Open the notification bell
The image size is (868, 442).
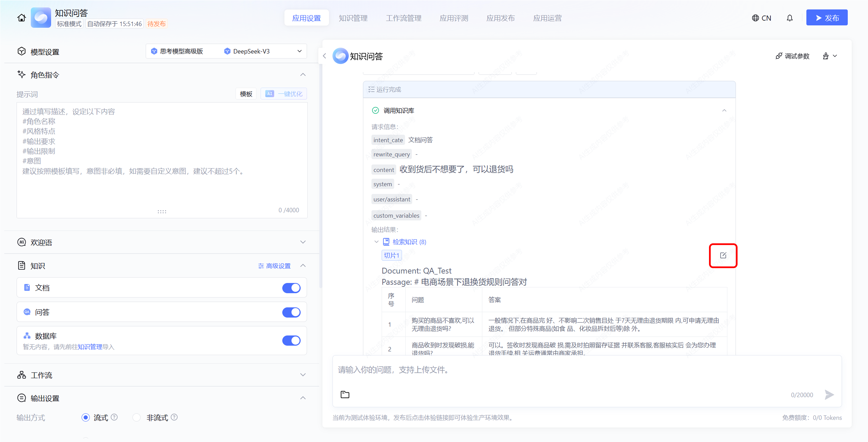pos(790,18)
